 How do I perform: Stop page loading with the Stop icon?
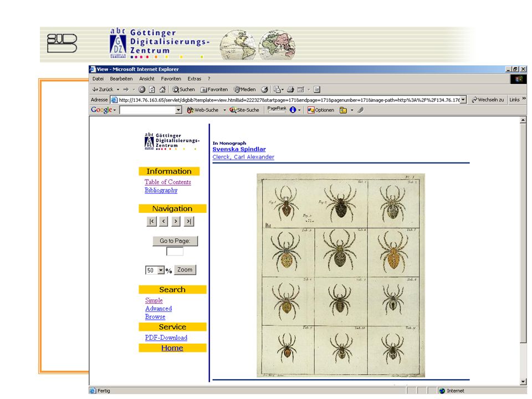[x=142, y=90]
